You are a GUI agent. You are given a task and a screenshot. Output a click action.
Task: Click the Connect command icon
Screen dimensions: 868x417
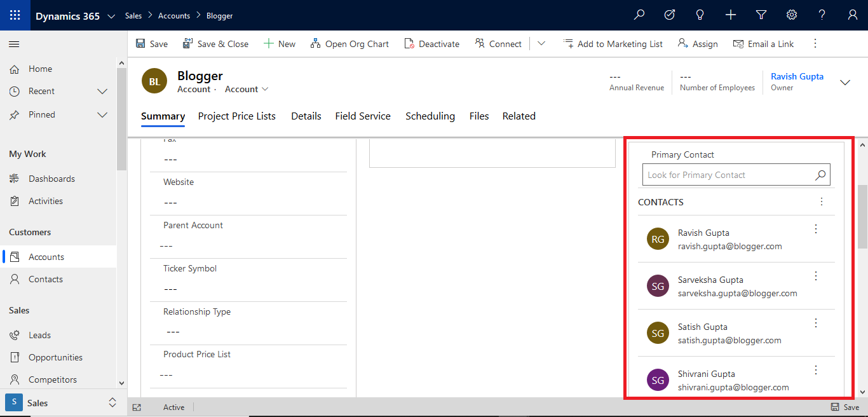(479, 43)
